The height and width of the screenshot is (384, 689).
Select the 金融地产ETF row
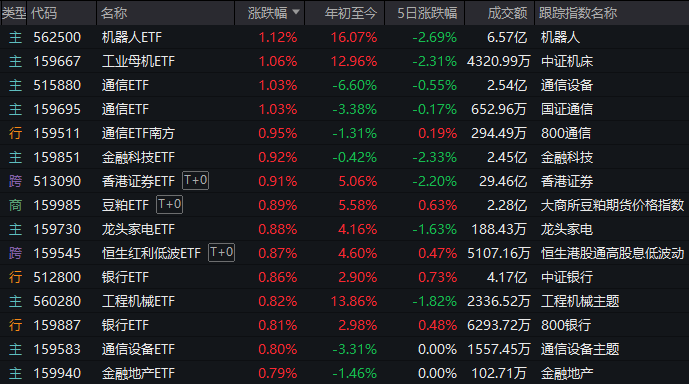pyautogui.click(x=344, y=373)
